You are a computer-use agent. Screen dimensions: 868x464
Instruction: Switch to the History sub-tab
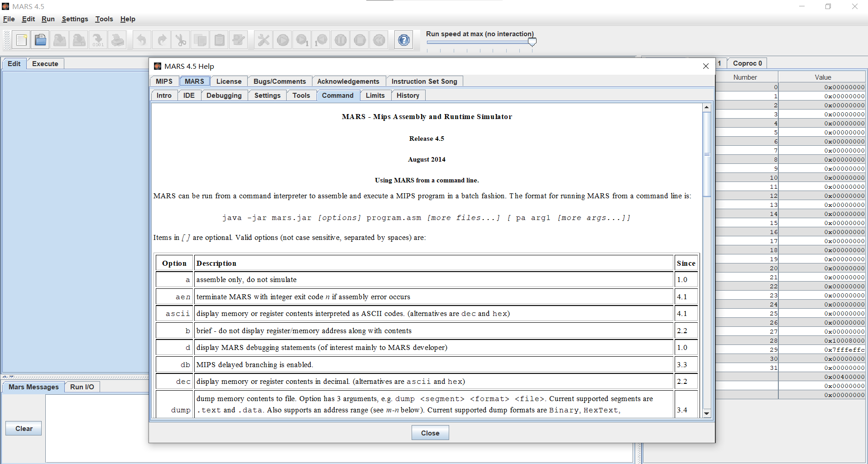pyautogui.click(x=408, y=96)
